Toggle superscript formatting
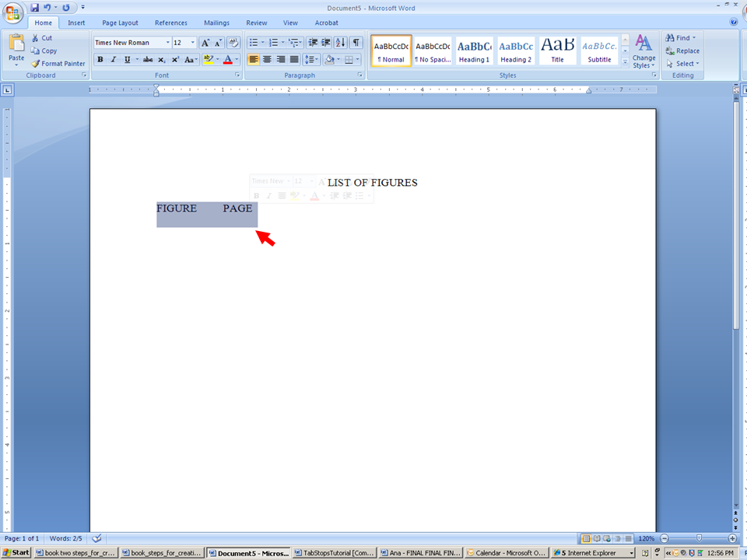 tap(175, 60)
